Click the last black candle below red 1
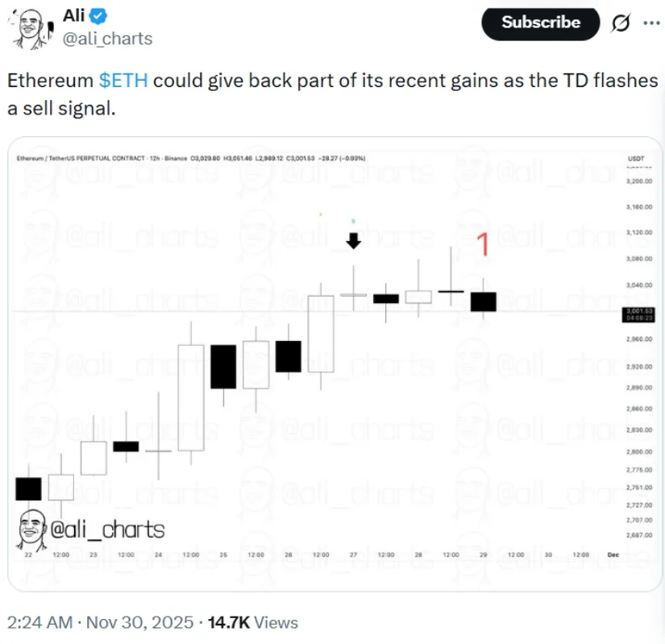This screenshot has width=665, height=644. [484, 301]
